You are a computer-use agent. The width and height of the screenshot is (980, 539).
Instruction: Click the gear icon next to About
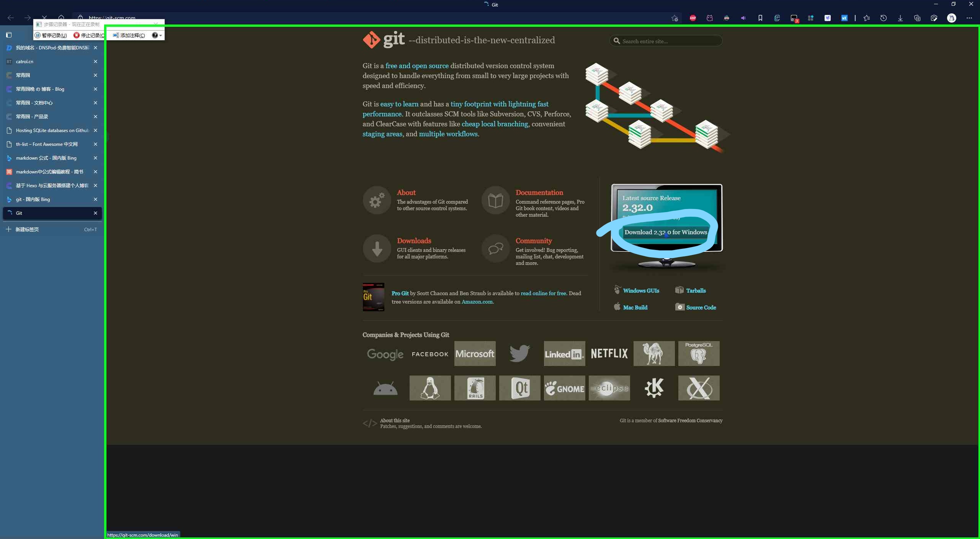tap(377, 200)
